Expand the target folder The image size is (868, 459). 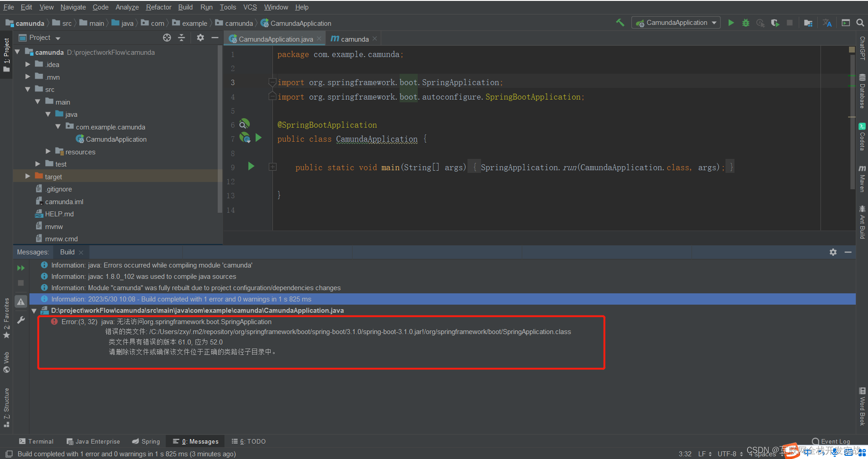28,177
